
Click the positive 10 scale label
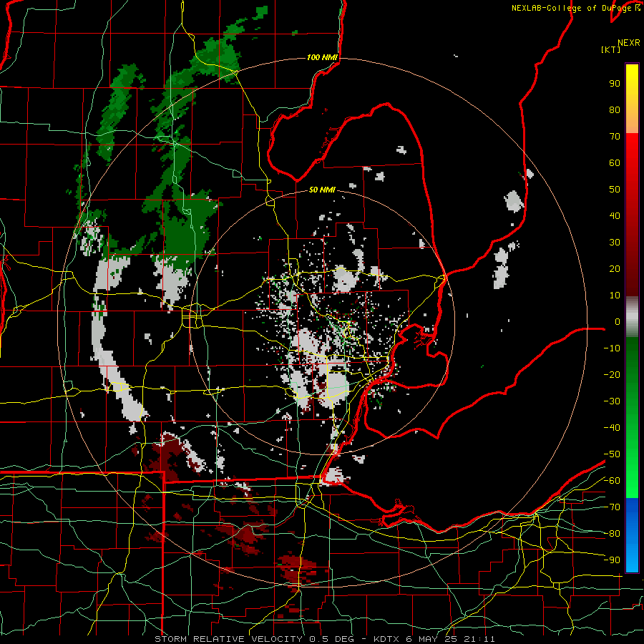click(615, 296)
